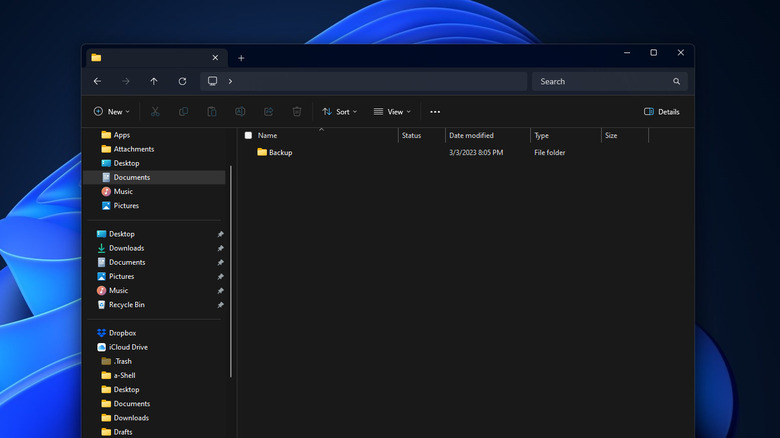
Task: Click the Delete trash can icon
Action: click(x=297, y=112)
